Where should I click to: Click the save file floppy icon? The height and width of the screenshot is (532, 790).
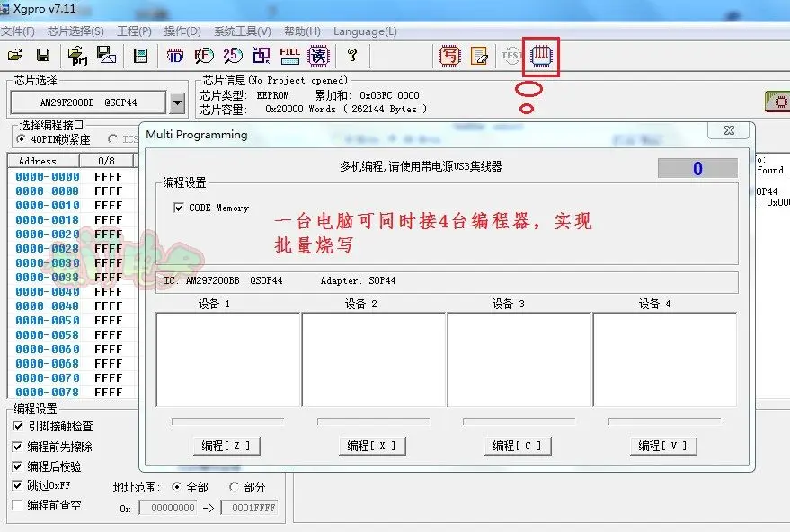(43, 55)
